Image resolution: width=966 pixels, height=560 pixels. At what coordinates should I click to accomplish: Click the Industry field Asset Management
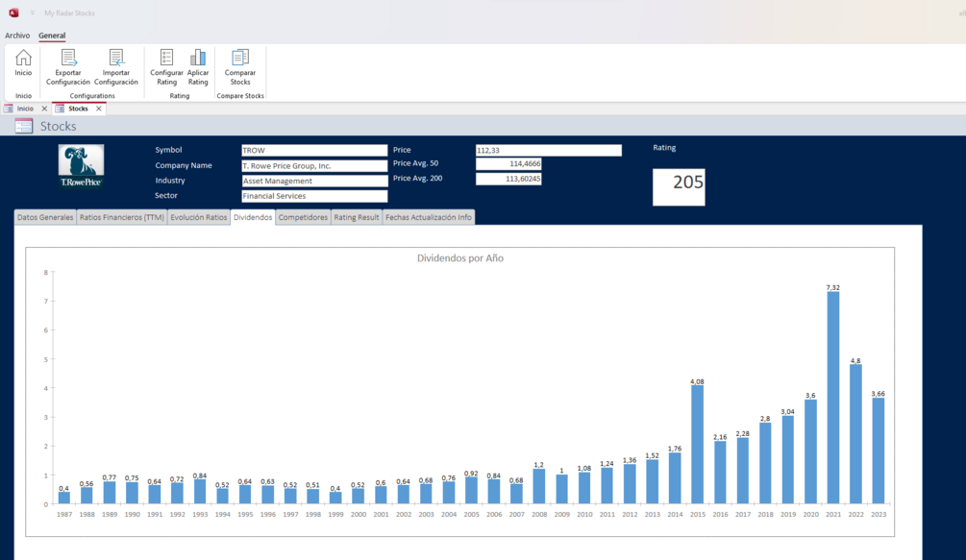point(314,181)
